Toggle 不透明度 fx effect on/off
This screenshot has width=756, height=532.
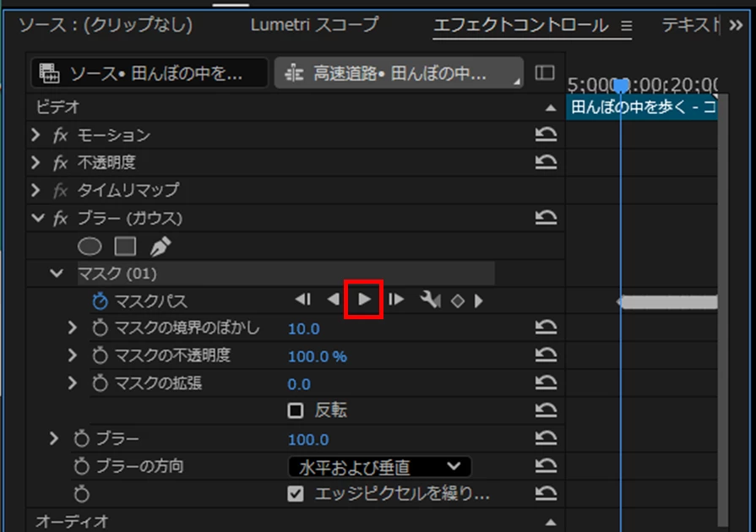(x=60, y=163)
